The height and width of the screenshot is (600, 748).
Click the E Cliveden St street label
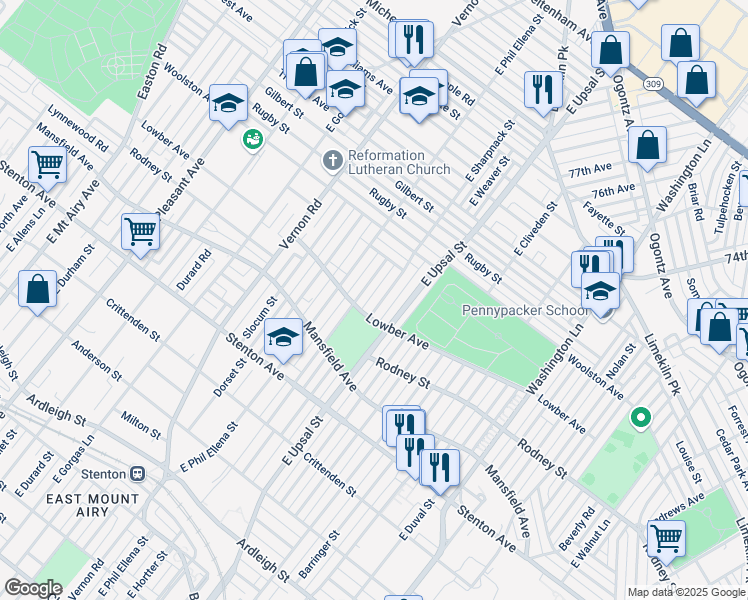click(535, 228)
